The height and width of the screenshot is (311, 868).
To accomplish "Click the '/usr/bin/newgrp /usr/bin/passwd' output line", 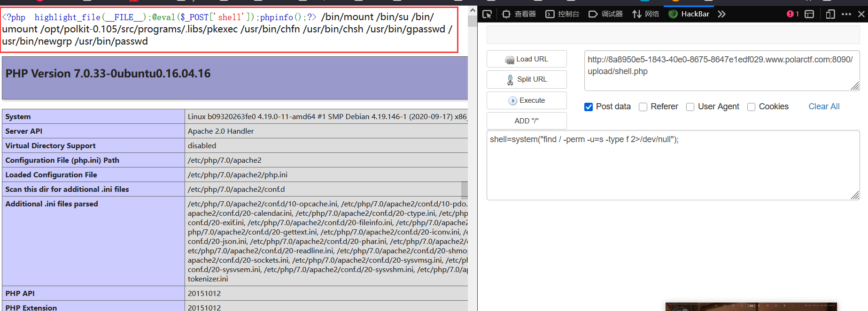I will point(75,41).
